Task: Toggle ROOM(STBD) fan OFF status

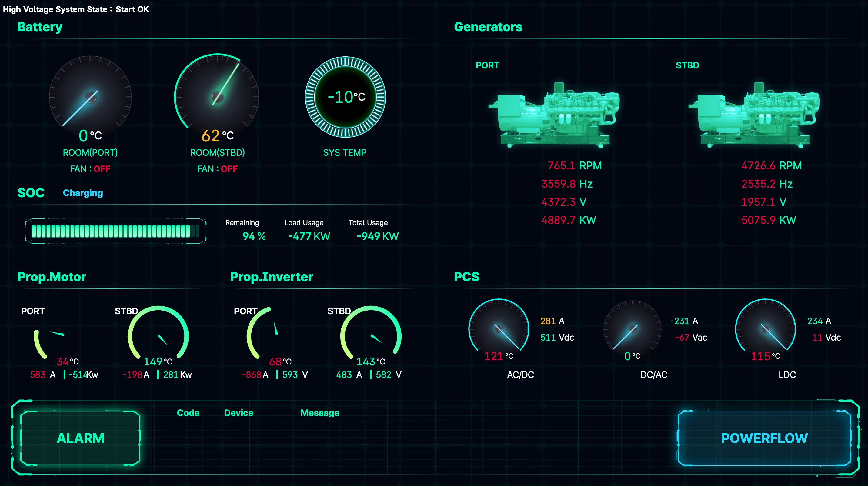Action: (229, 169)
